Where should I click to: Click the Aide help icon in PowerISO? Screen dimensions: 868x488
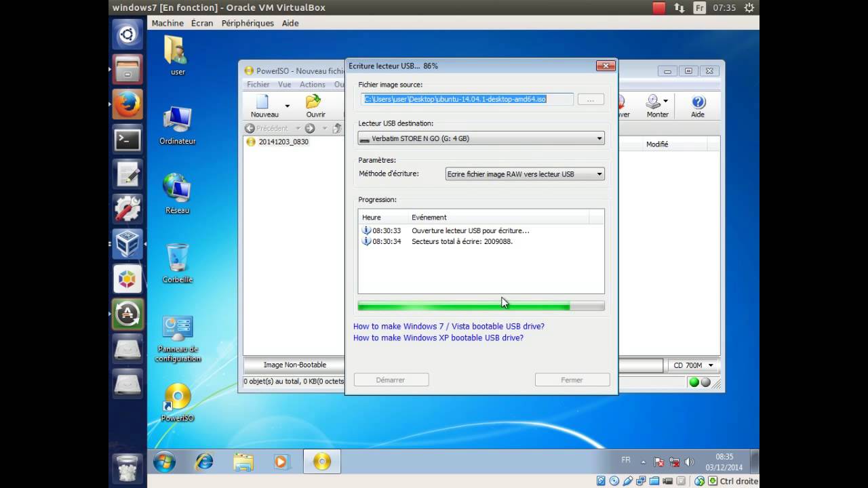(x=698, y=102)
